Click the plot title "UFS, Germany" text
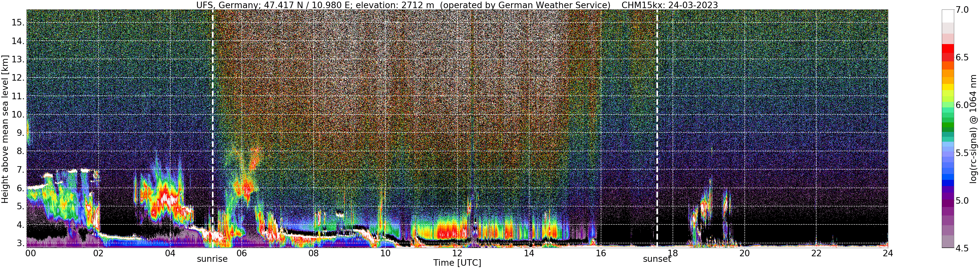 [228, 5]
